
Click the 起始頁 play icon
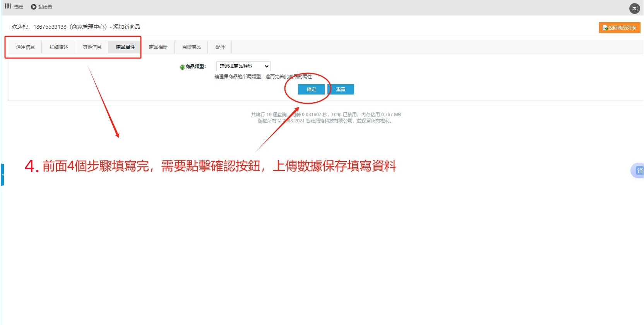[34, 7]
